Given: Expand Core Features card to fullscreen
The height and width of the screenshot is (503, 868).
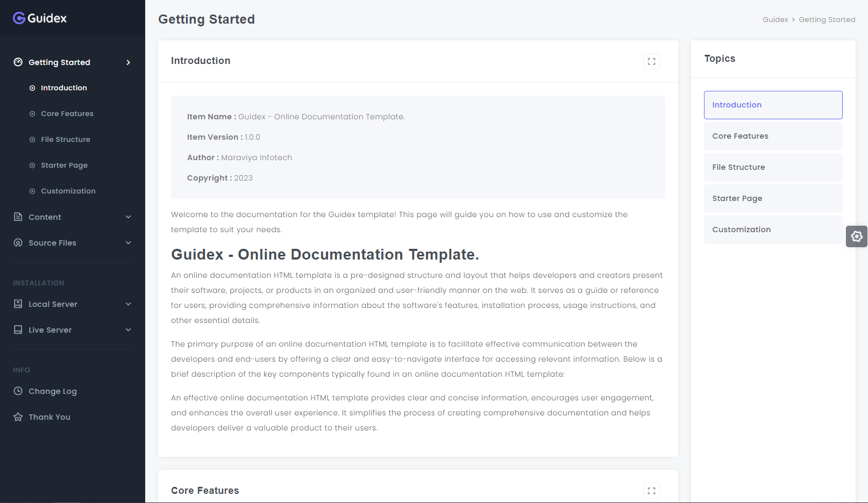Looking at the screenshot, I should (x=651, y=491).
